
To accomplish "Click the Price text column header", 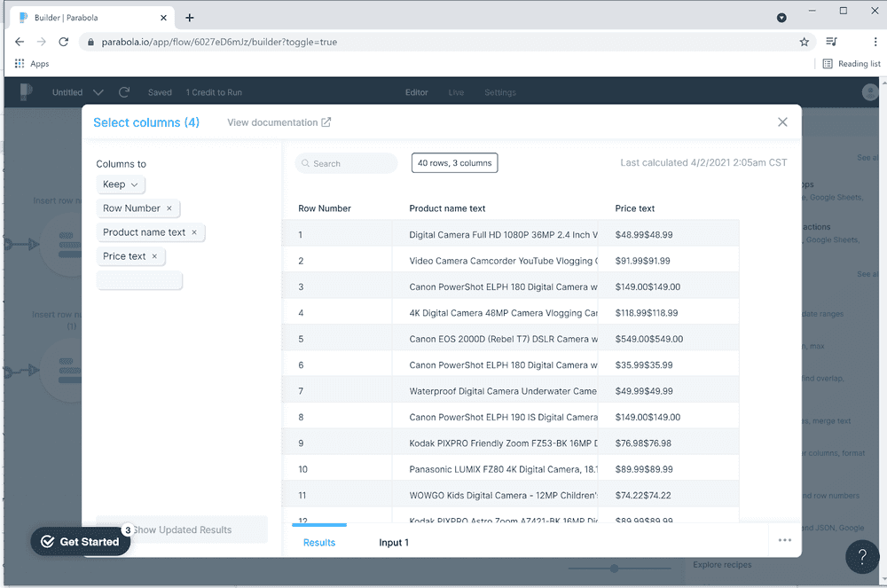I will point(635,208).
